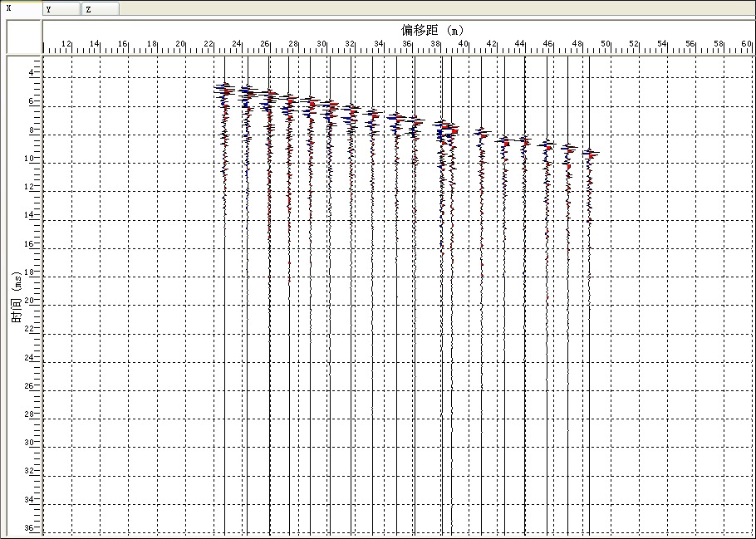Click offset axis tick label 20

179,44
